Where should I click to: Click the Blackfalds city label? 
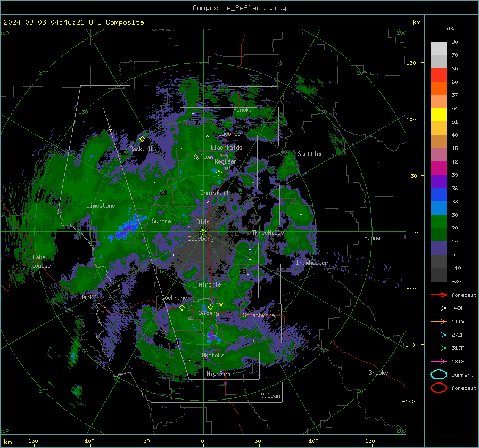tap(226, 148)
